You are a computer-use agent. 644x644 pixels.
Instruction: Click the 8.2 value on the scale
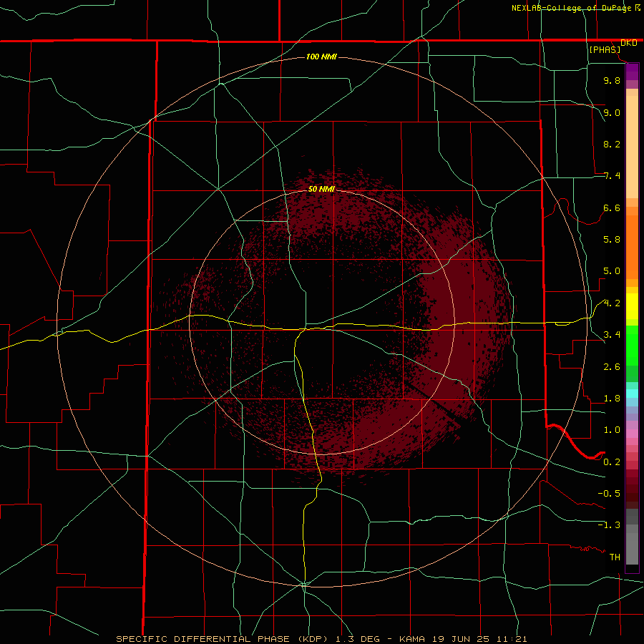612,144
